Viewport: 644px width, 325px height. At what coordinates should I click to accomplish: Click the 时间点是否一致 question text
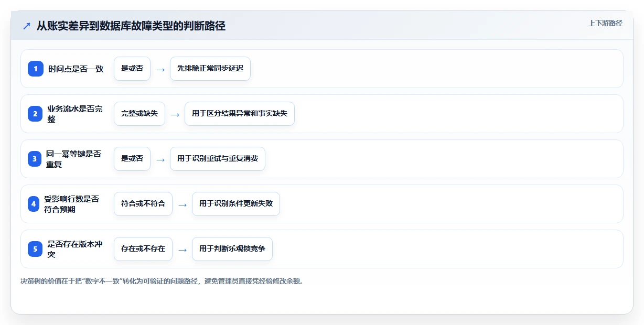tap(76, 69)
